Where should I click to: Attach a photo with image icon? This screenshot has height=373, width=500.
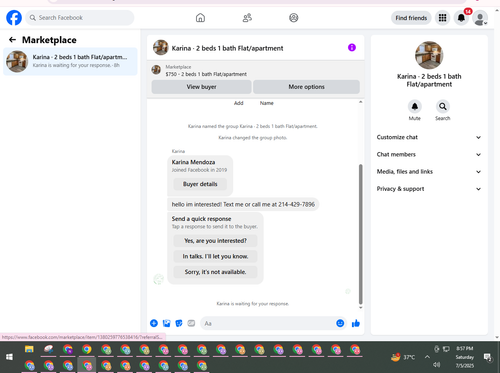[x=166, y=323]
